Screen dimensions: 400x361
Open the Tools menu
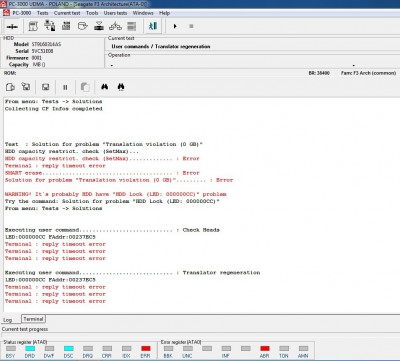(92, 13)
